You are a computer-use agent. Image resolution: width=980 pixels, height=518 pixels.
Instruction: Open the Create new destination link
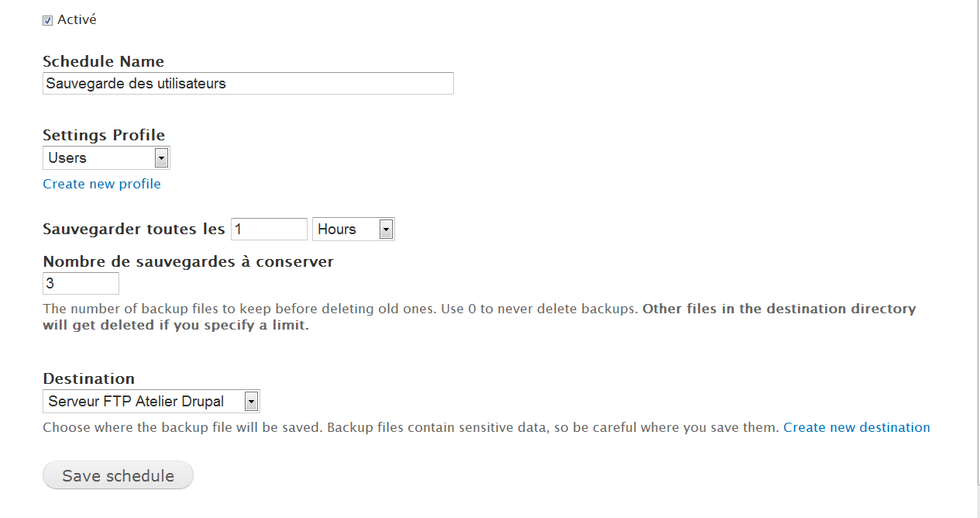coord(856,427)
